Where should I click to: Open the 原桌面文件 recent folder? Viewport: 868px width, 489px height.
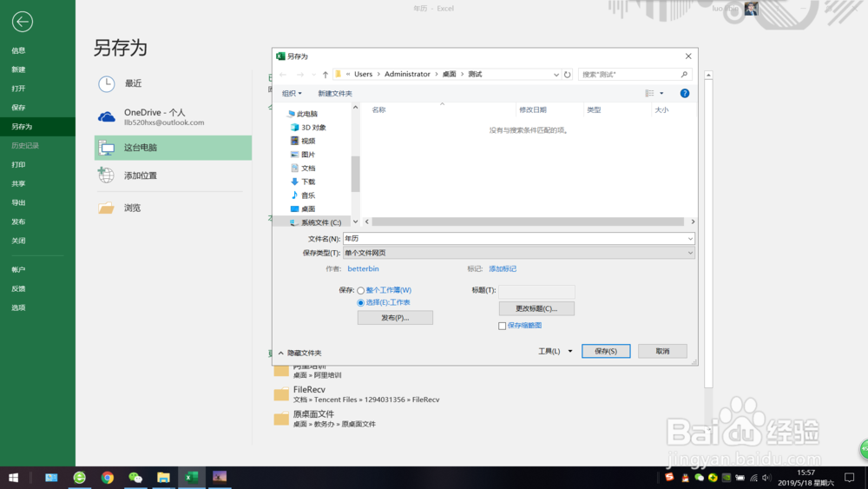325,419
